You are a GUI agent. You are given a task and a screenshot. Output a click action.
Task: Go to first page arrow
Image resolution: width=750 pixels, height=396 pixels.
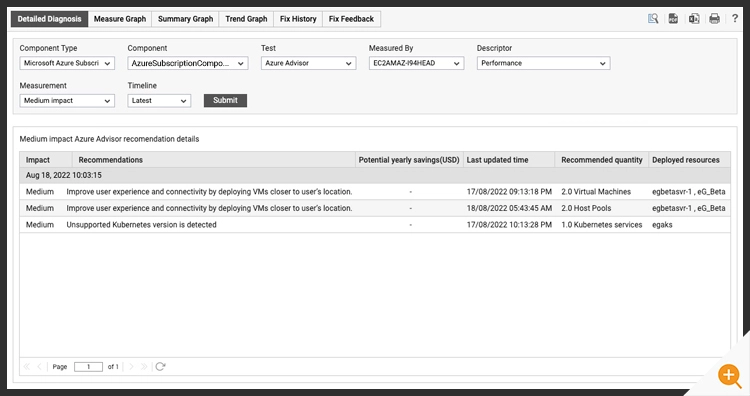[x=27, y=366]
